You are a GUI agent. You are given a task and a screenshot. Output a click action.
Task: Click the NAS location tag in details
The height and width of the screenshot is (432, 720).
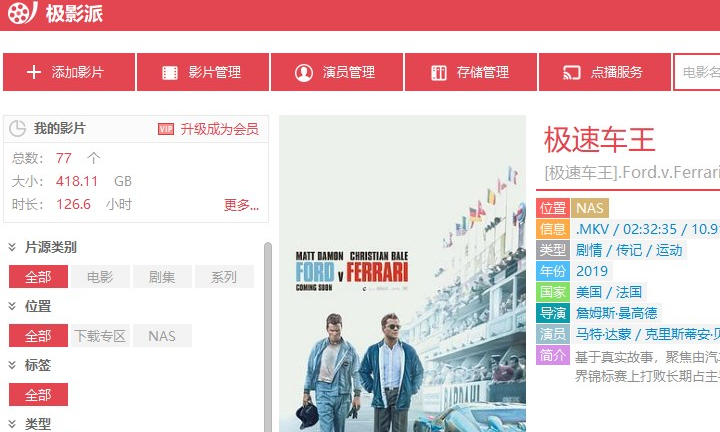[590, 208]
